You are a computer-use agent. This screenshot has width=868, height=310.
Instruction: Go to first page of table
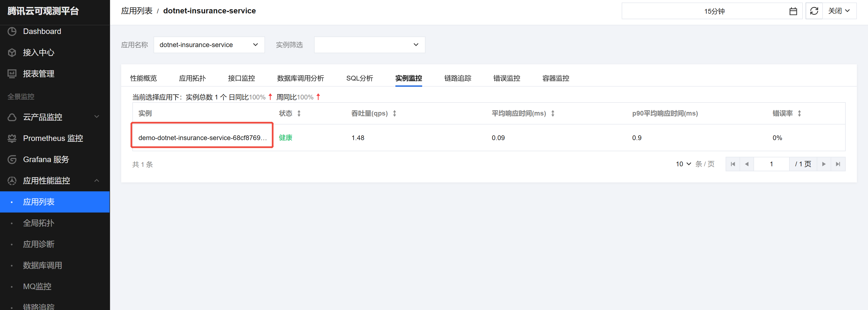point(733,164)
